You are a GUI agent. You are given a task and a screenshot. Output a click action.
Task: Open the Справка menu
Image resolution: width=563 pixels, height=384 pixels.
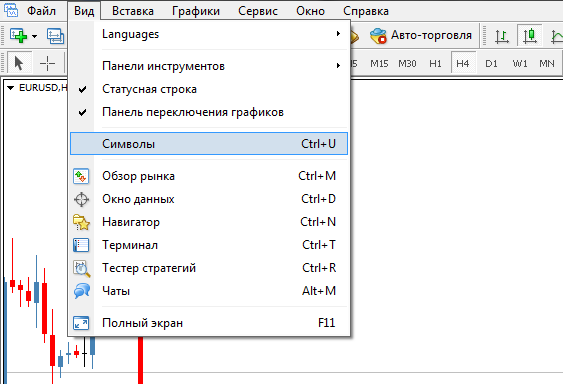(x=366, y=11)
